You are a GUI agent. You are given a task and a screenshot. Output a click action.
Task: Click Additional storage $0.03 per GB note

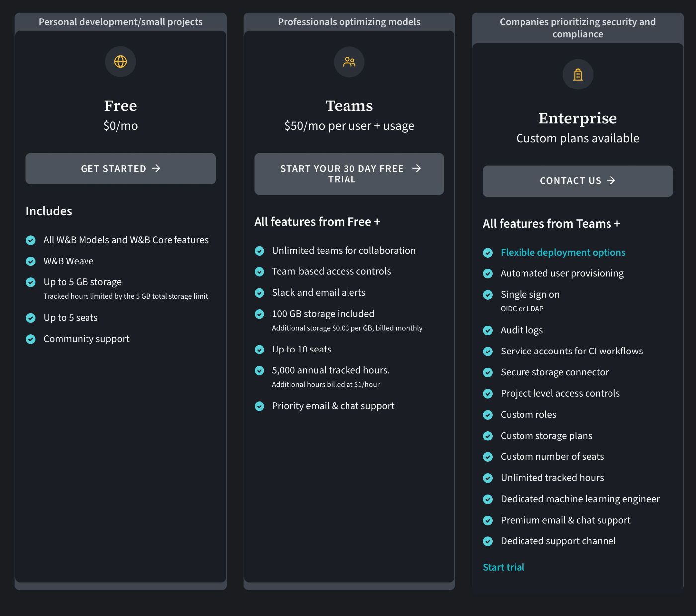coord(347,328)
